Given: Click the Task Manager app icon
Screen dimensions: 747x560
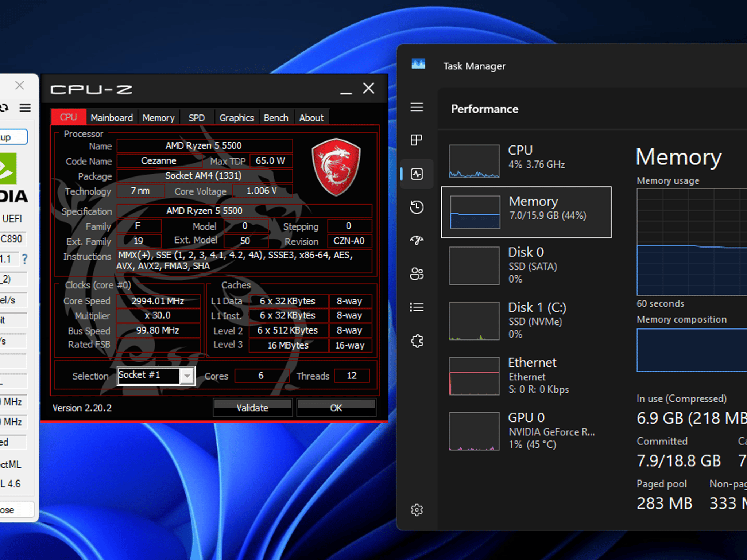Looking at the screenshot, I should pyautogui.click(x=418, y=64).
